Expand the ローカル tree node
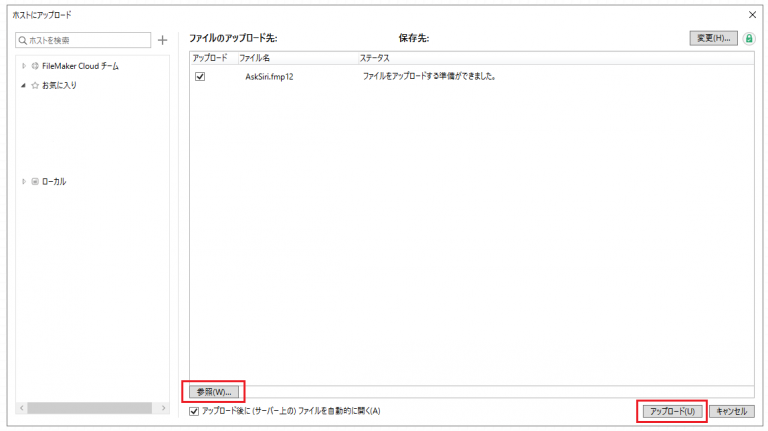The width and height of the screenshot is (768, 431). [24, 181]
